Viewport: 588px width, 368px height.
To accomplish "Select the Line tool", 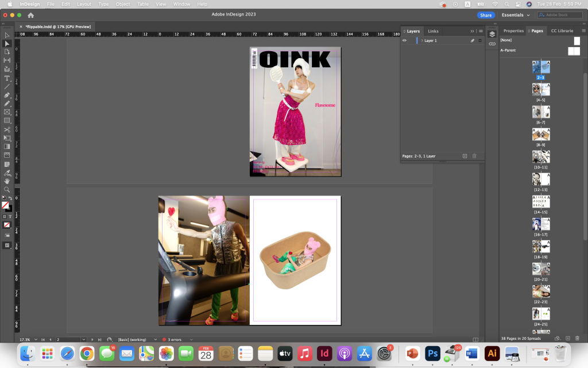I will [x=7, y=87].
